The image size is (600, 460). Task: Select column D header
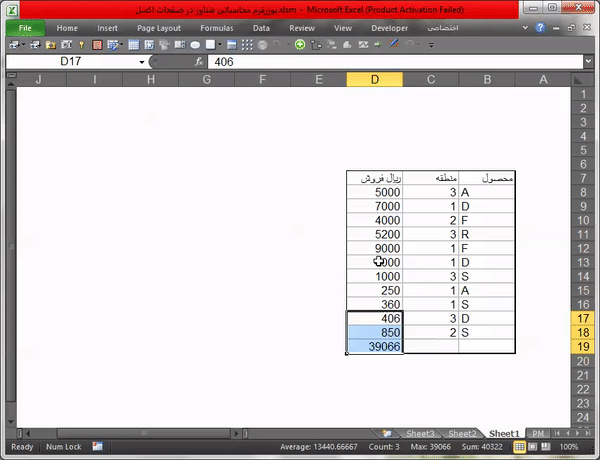click(x=374, y=79)
